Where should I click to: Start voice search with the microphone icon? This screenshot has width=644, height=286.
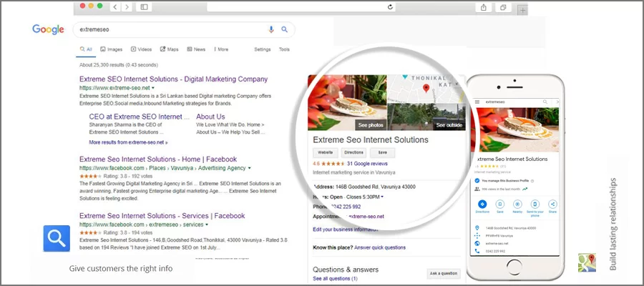[271, 29]
